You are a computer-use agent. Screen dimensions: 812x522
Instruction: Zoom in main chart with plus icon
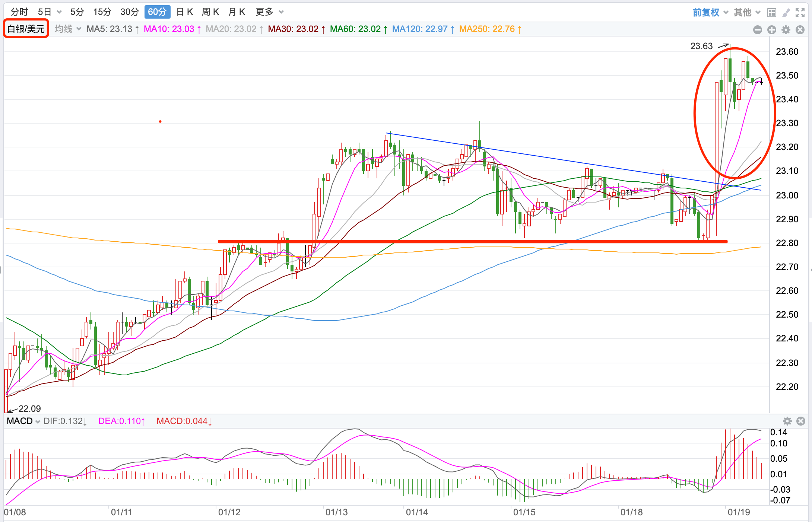[x=772, y=30]
